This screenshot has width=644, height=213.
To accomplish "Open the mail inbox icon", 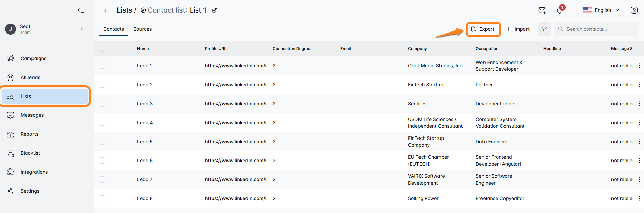I will point(542,10).
